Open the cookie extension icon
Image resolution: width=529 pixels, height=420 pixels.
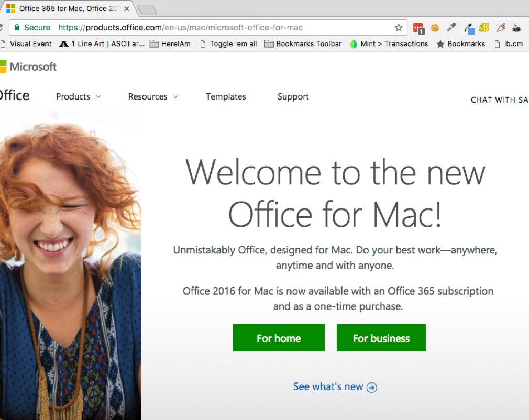[x=435, y=27]
